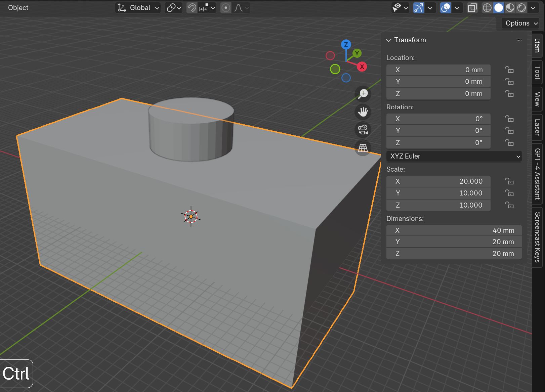Open the Options popover
Viewport: 545px width, 392px height.
[x=520, y=23]
